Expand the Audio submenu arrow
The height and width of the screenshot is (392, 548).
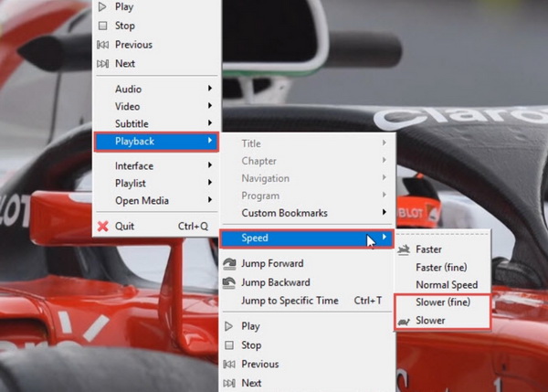pyautogui.click(x=210, y=89)
